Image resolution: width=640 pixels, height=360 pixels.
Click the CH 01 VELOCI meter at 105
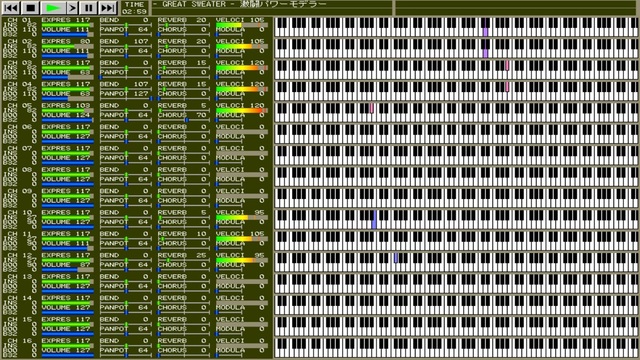(x=241, y=25)
